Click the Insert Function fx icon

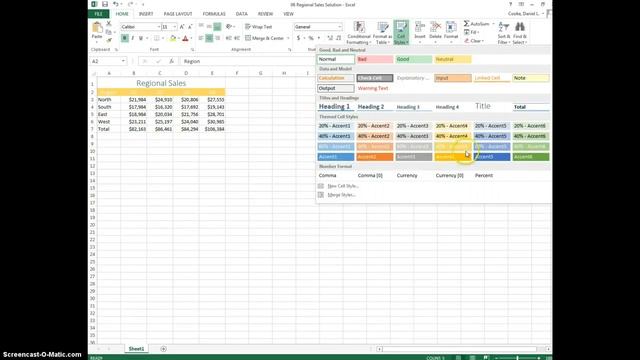pos(171,61)
